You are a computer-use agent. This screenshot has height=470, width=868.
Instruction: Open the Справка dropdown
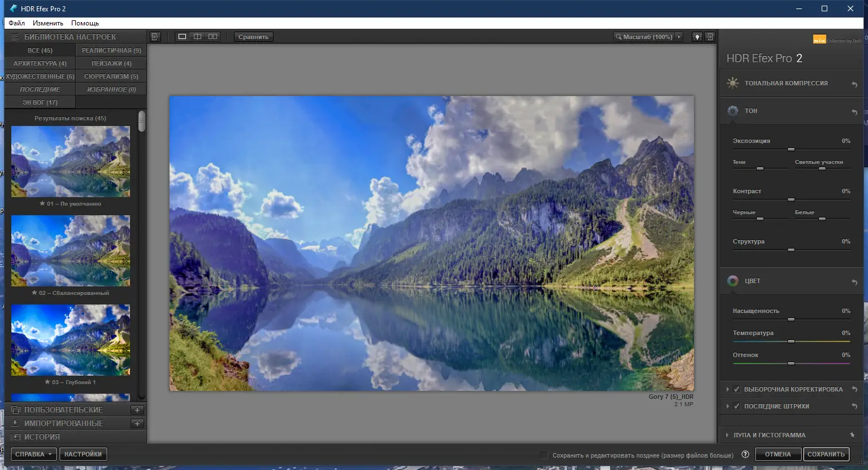[33, 454]
